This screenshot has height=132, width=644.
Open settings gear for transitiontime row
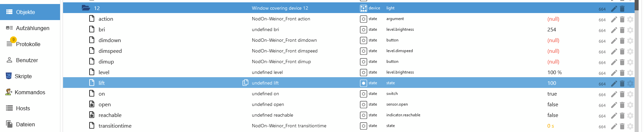tap(630, 126)
